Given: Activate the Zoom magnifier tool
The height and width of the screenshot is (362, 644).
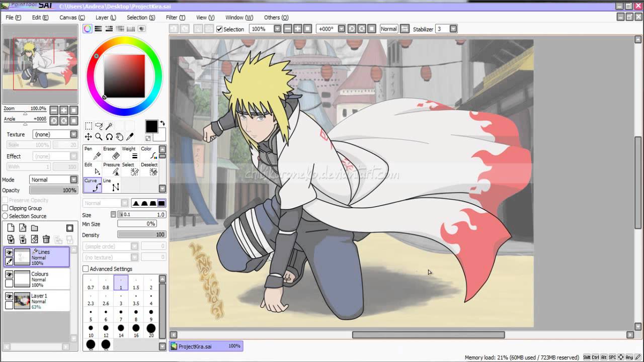Looking at the screenshot, I should click(99, 136).
